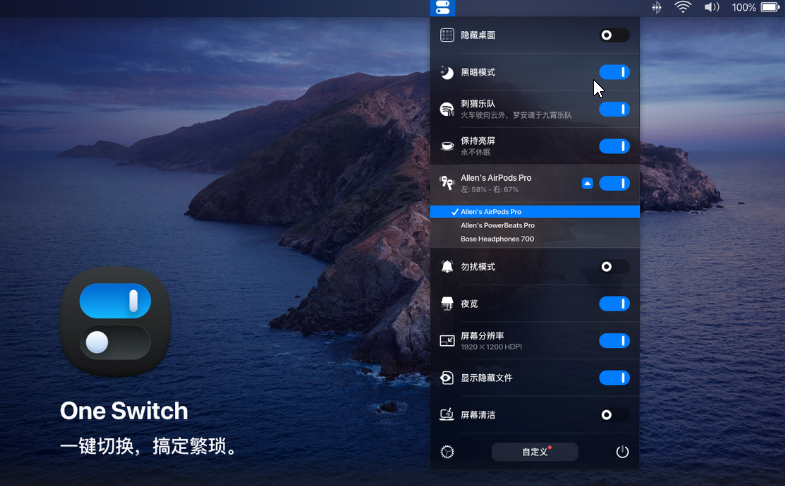Image resolution: width=785 pixels, height=486 pixels.
Task: Turn off the 黑暗模式 toggle
Action: [x=613, y=72]
